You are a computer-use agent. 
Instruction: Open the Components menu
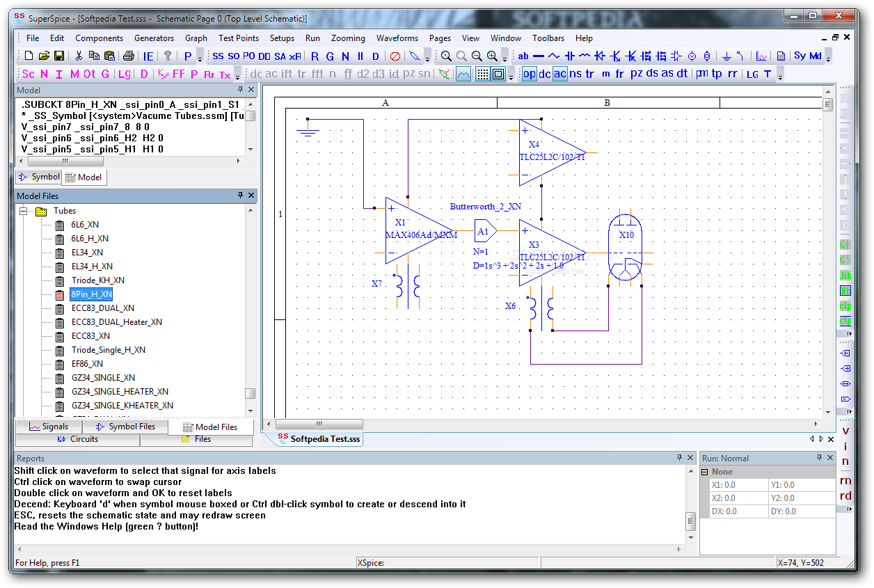pyautogui.click(x=99, y=38)
